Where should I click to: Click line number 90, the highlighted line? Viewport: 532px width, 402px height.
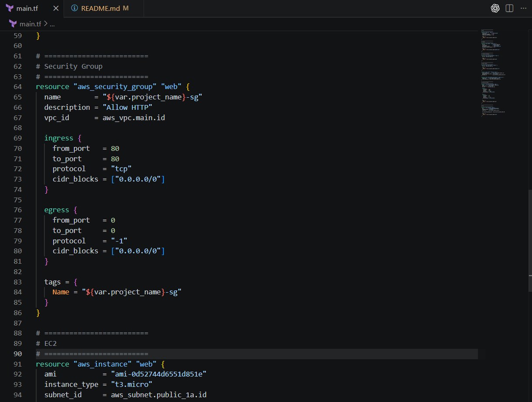pos(17,354)
